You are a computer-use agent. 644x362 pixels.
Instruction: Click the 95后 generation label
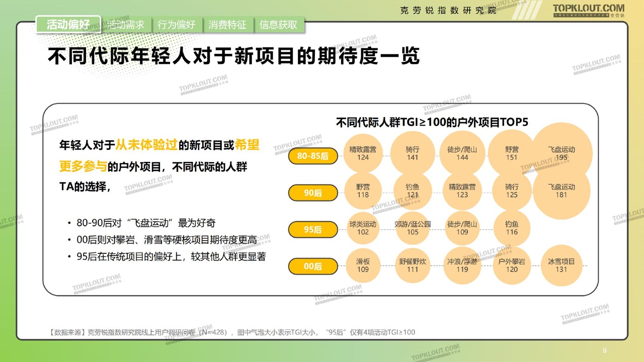(x=313, y=229)
